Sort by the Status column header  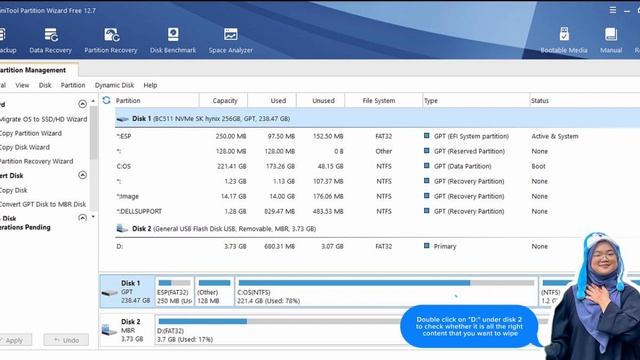coord(584,100)
